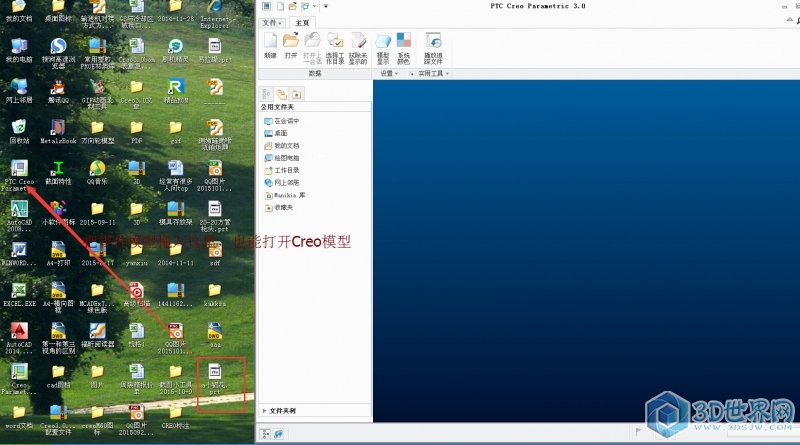Select the word文档 folder on desktop
Screen dimensions: 800x445
click(19, 416)
